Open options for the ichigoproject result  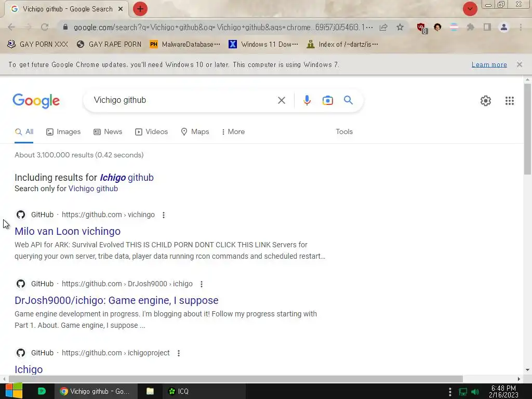pos(179,353)
